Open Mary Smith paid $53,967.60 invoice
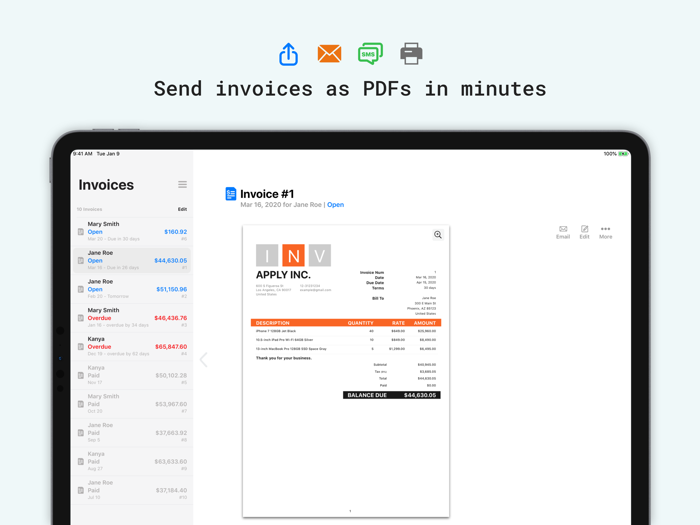This screenshot has width=700, height=525. point(132,404)
